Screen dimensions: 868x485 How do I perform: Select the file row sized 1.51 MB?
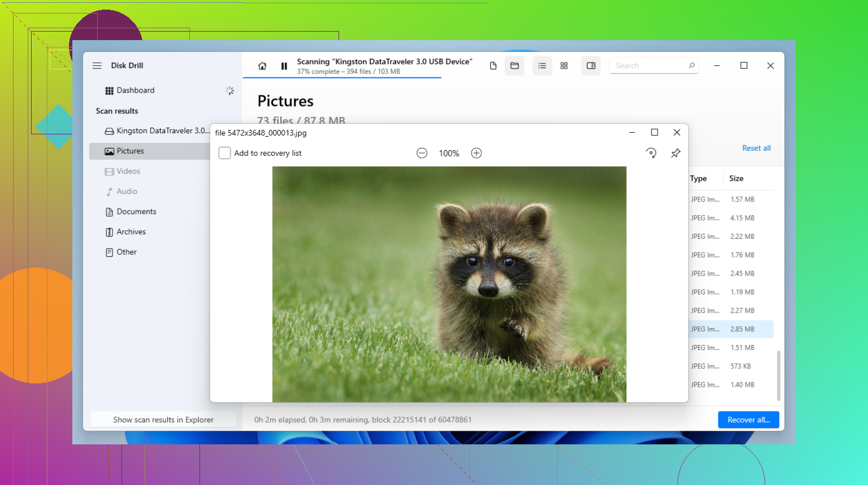731,348
